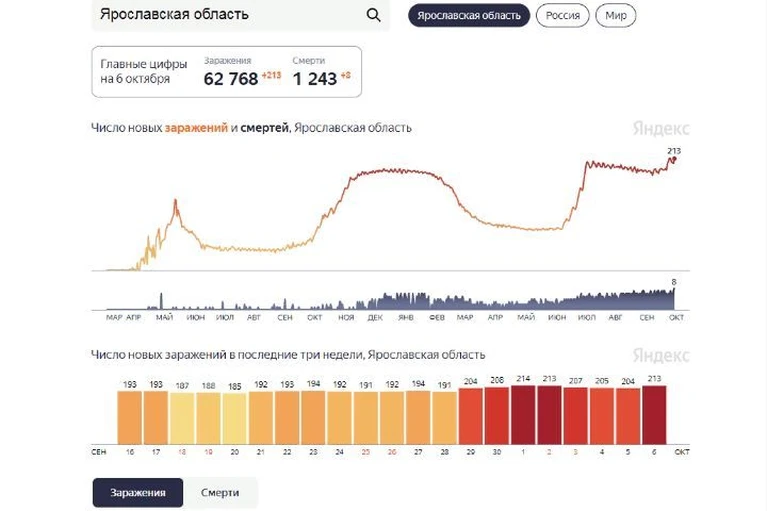Click the October 6 bar labeled 213
The image size is (767, 511).
tap(654, 415)
